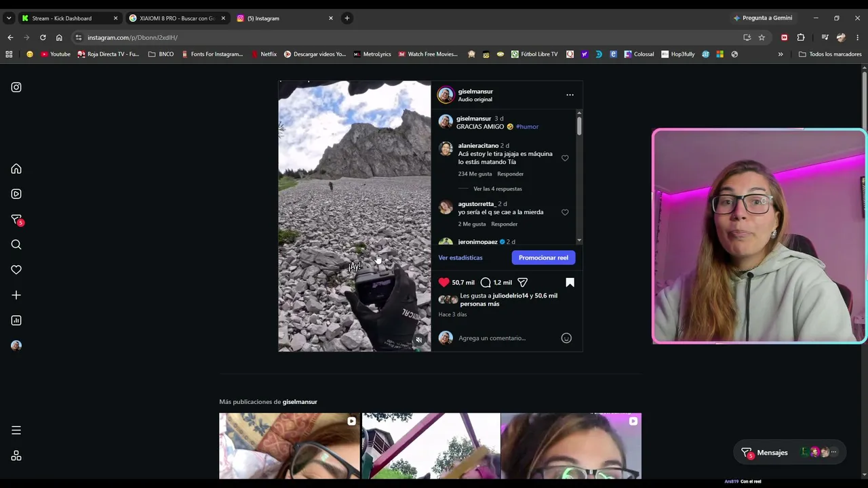Open the MetroLyrics bookmark

click(x=372, y=54)
